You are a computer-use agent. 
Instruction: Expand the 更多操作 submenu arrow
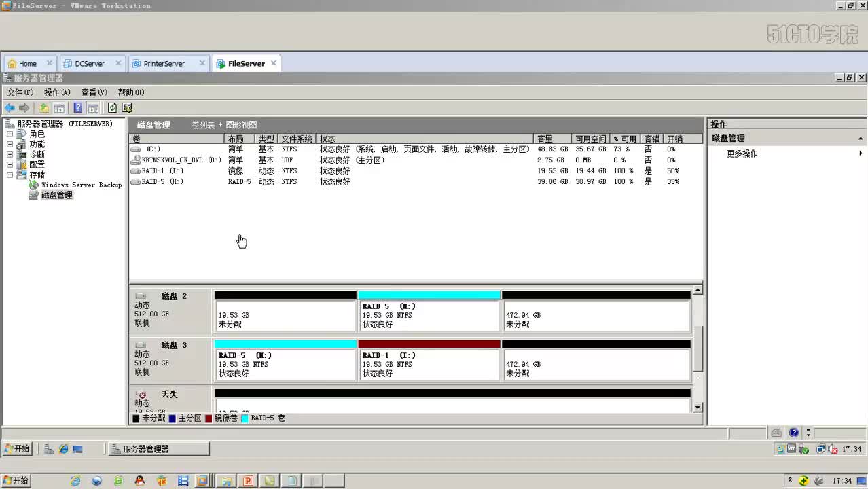click(861, 153)
